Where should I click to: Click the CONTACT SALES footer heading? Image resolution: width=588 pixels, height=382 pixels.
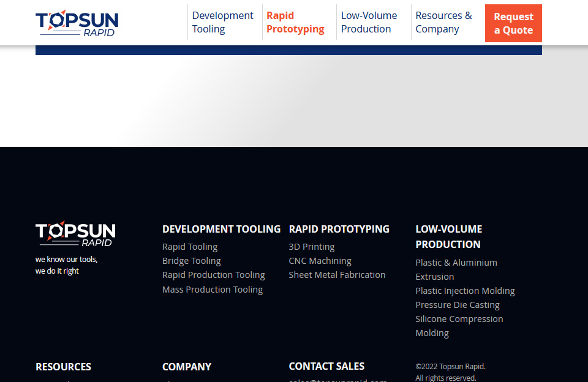click(x=326, y=366)
